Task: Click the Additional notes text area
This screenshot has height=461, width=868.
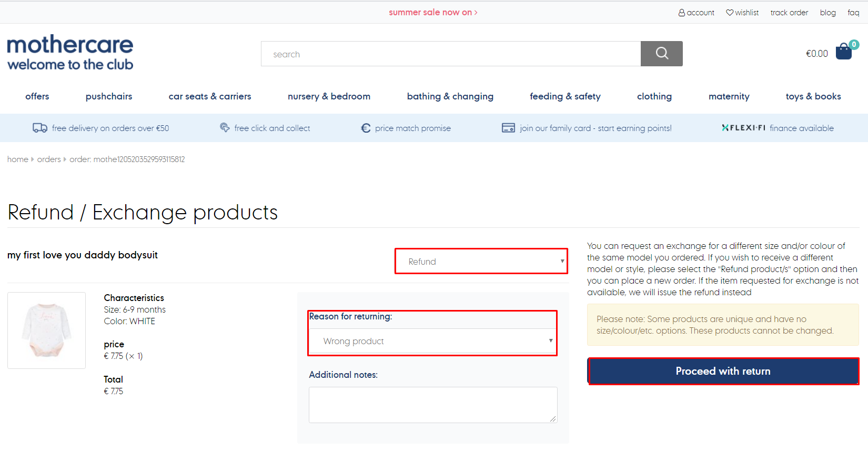Action: [x=433, y=405]
